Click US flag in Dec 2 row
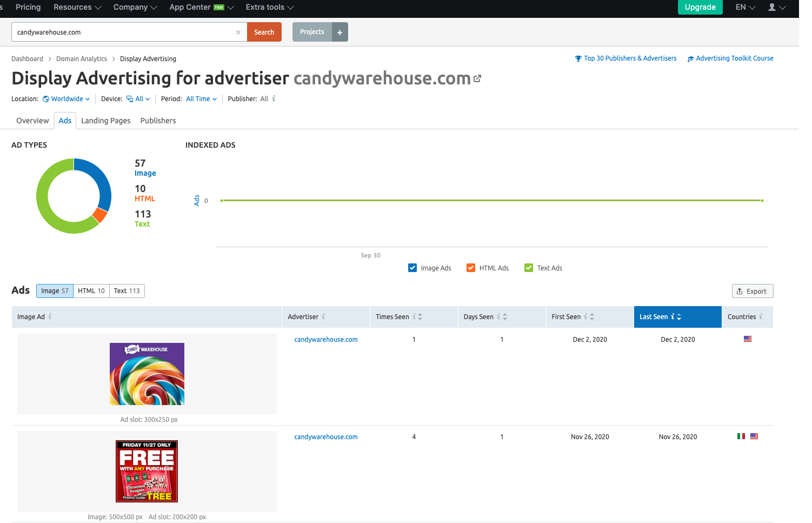Screen dimensions: 812x523 pos(748,339)
